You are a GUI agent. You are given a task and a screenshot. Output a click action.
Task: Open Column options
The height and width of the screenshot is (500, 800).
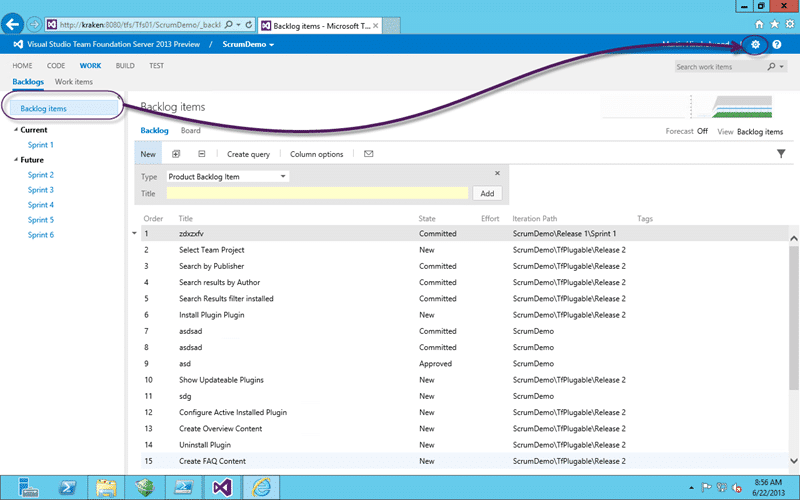pyautogui.click(x=316, y=154)
